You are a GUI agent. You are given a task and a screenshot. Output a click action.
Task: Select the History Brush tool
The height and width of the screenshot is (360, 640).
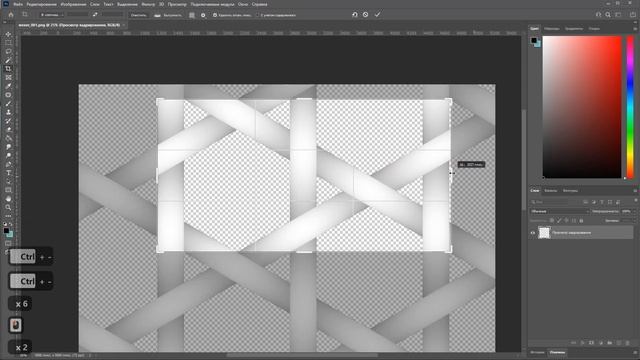pos(8,121)
